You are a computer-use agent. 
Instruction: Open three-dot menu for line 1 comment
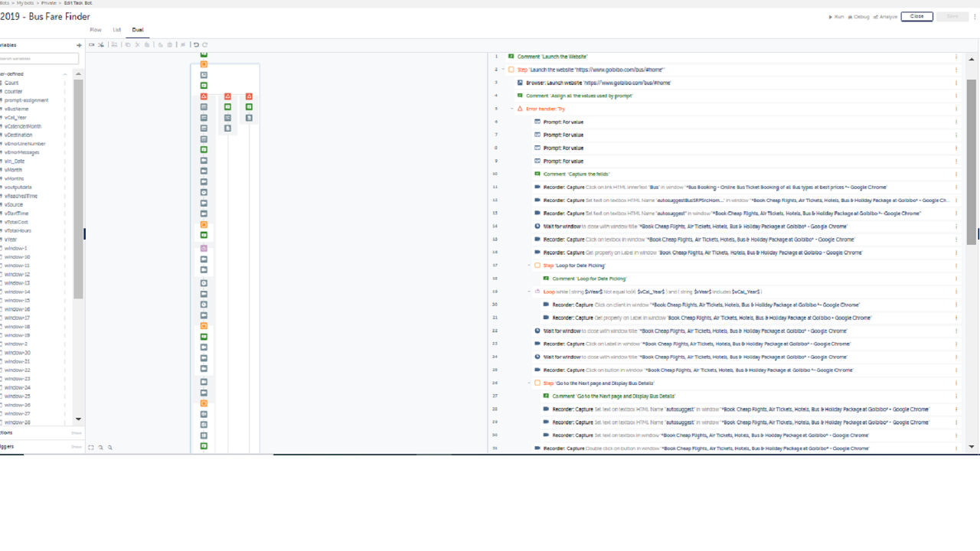[955, 57]
